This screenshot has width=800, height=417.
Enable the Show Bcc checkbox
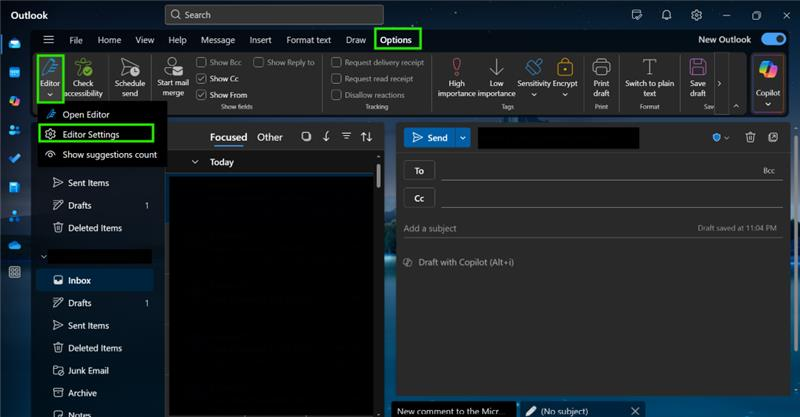pyautogui.click(x=202, y=62)
